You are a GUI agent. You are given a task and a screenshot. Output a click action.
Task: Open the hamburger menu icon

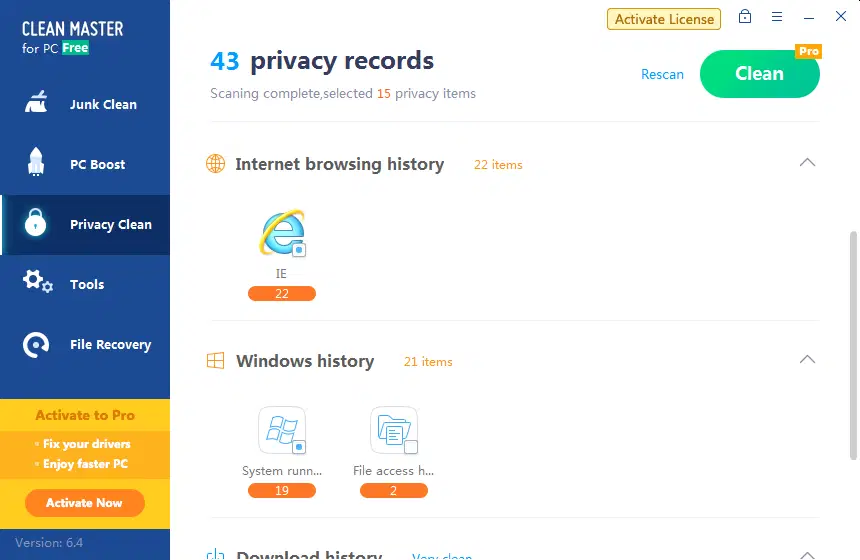coord(777,17)
